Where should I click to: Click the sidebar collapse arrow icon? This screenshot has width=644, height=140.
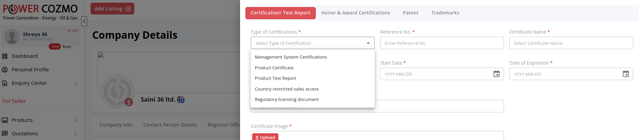84,21
